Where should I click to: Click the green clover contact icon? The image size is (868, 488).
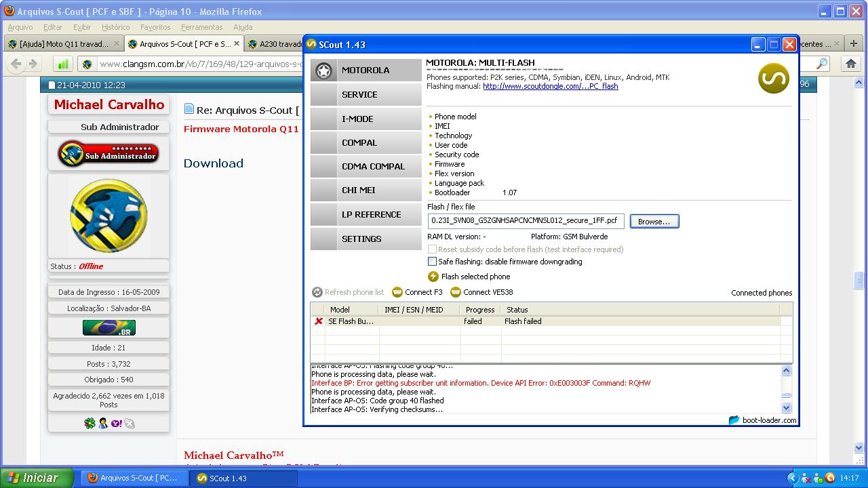(90, 424)
